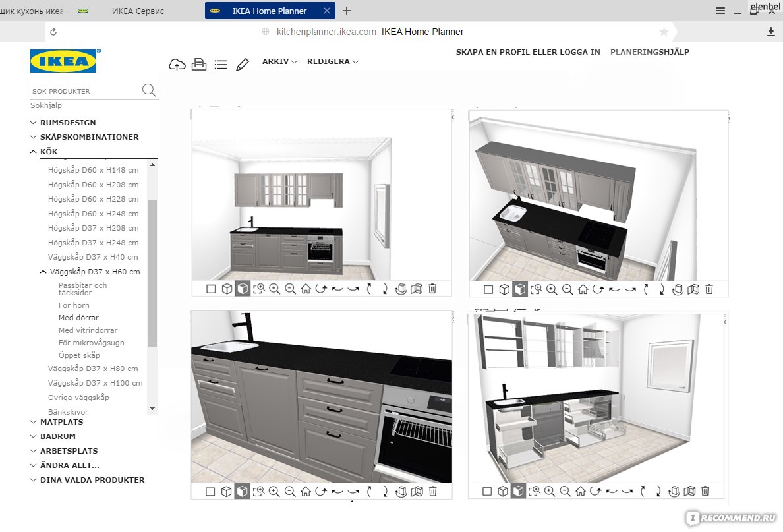
Task: Click the cloud upload save icon
Action: pyautogui.click(x=177, y=65)
